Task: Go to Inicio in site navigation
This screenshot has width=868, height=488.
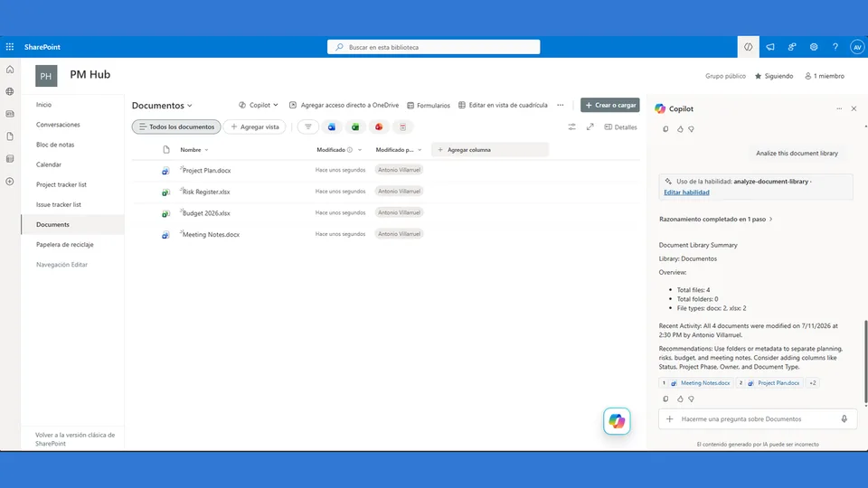Action: click(43, 105)
